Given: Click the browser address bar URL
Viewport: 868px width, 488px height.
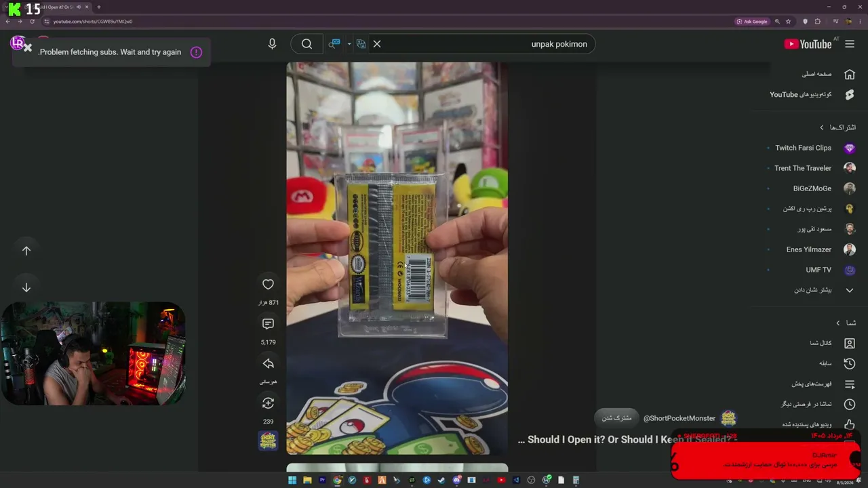Looking at the screenshot, I should pos(93,22).
